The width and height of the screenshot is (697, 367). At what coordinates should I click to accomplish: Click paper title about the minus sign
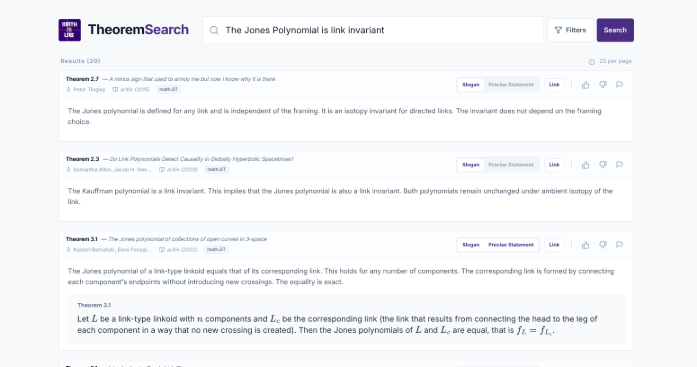192,79
